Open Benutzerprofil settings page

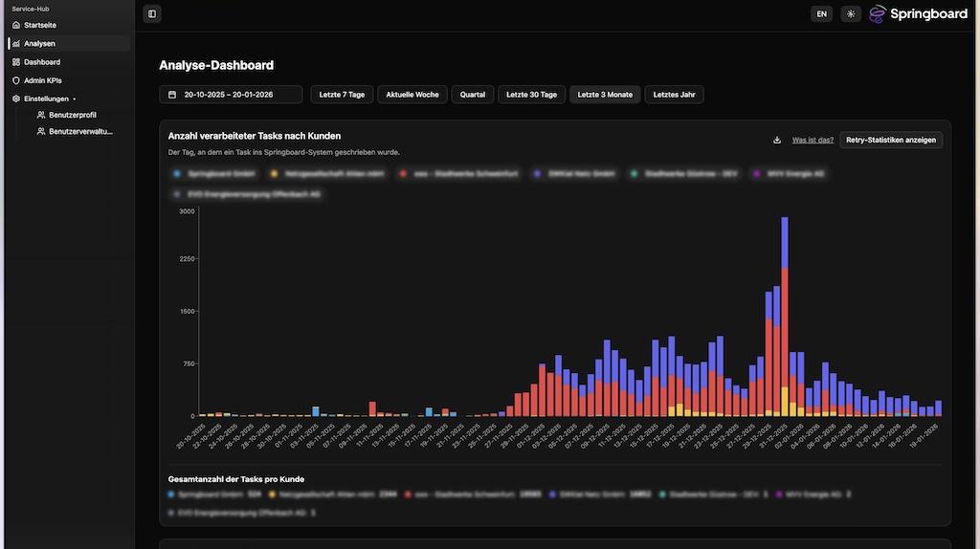click(73, 115)
